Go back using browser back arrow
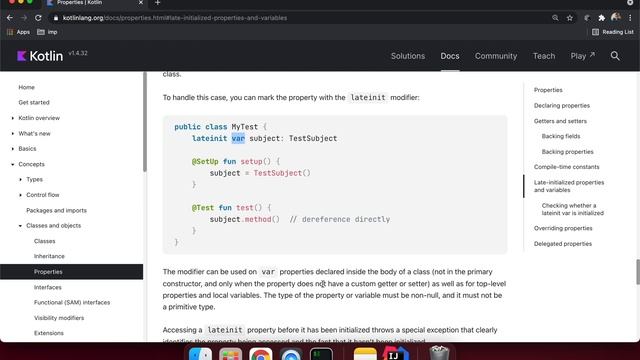640x360 pixels. 10,18
